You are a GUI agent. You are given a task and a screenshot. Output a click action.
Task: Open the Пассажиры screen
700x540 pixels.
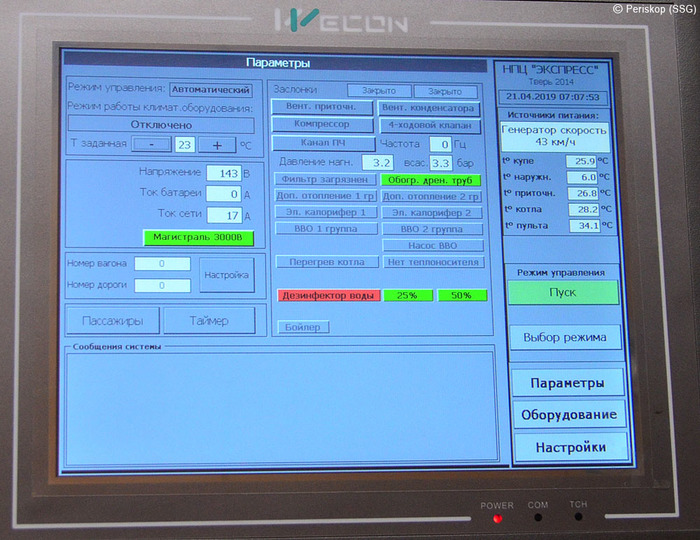(x=112, y=321)
